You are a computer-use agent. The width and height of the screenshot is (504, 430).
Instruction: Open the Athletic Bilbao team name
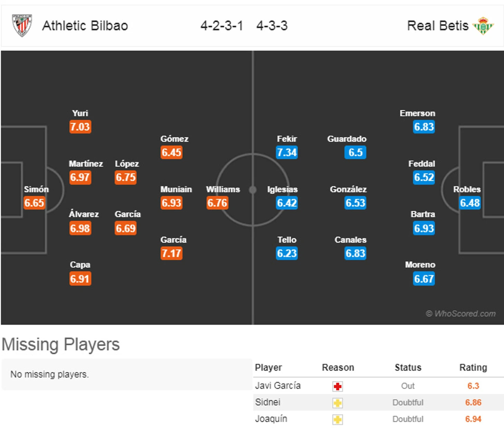click(x=85, y=26)
